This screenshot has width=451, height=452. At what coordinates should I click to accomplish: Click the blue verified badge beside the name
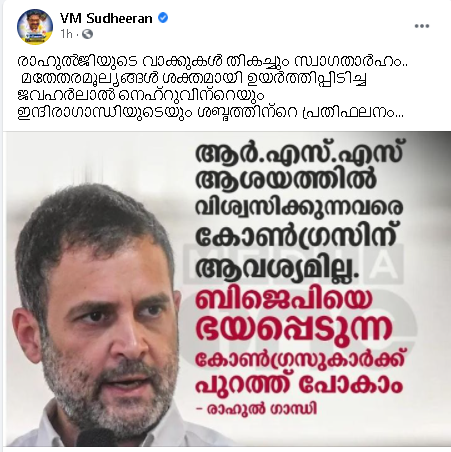pos(163,18)
